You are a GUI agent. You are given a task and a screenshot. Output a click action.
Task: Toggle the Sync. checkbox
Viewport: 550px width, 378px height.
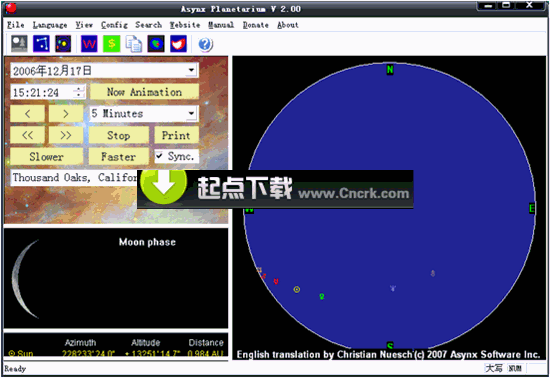[x=159, y=156]
